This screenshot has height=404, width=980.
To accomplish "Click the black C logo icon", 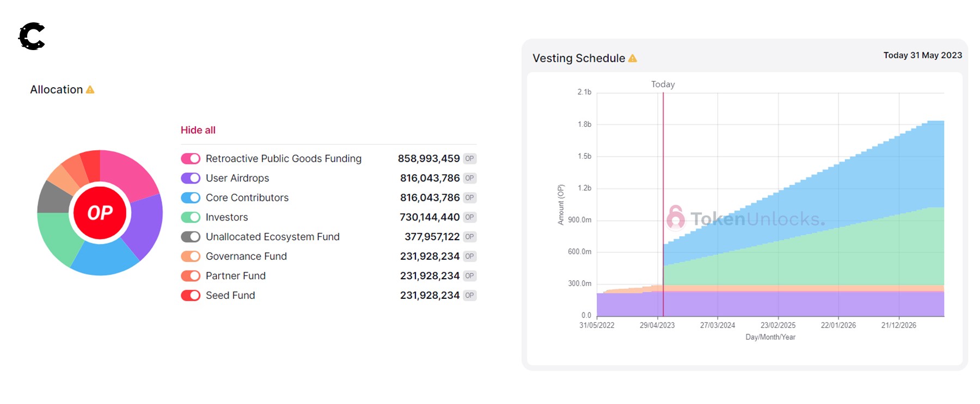I will pyautogui.click(x=32, y=36).
